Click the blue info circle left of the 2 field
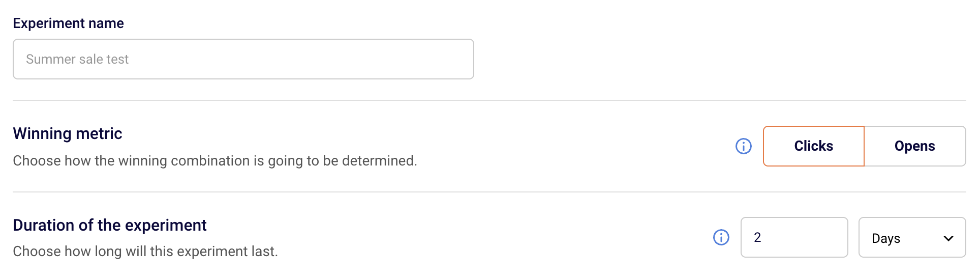This screenshot has height=277, width=980. tap(721, 237)
